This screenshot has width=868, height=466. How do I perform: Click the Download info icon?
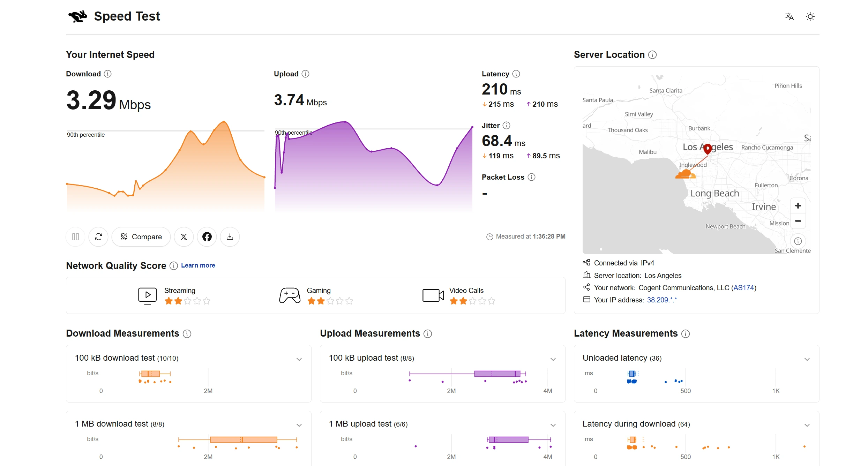[x=108, y=74]
